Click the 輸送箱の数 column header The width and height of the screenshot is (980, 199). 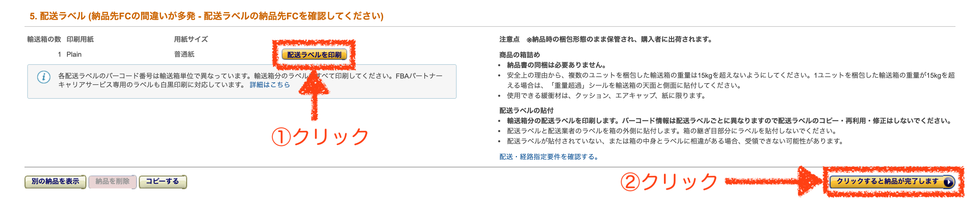tap(44, 39)
